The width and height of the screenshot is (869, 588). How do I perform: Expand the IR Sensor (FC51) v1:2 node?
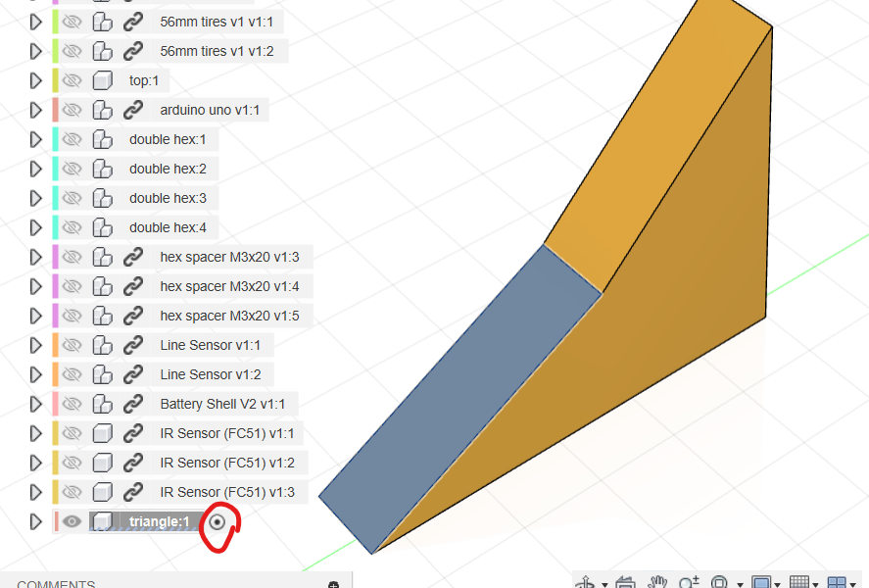(36, 463)
